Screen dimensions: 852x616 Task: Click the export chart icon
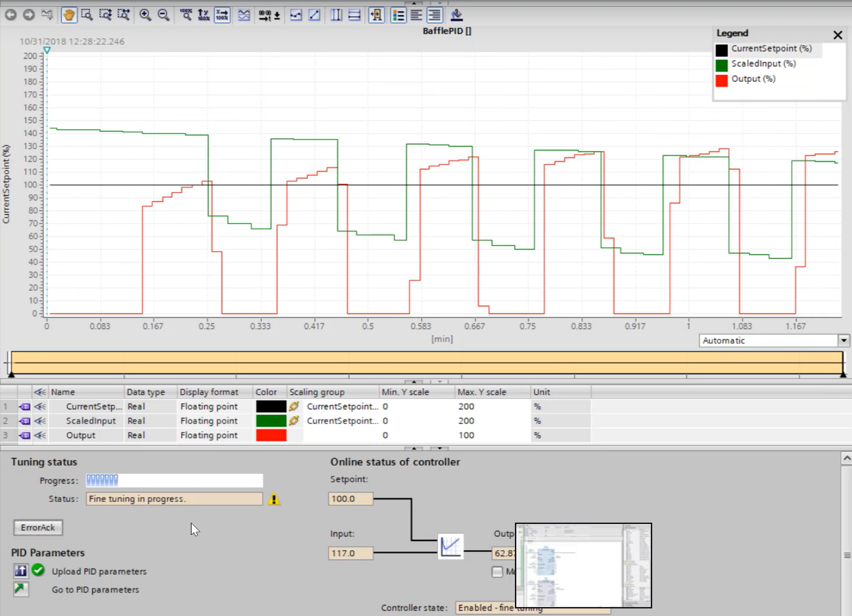457,14
